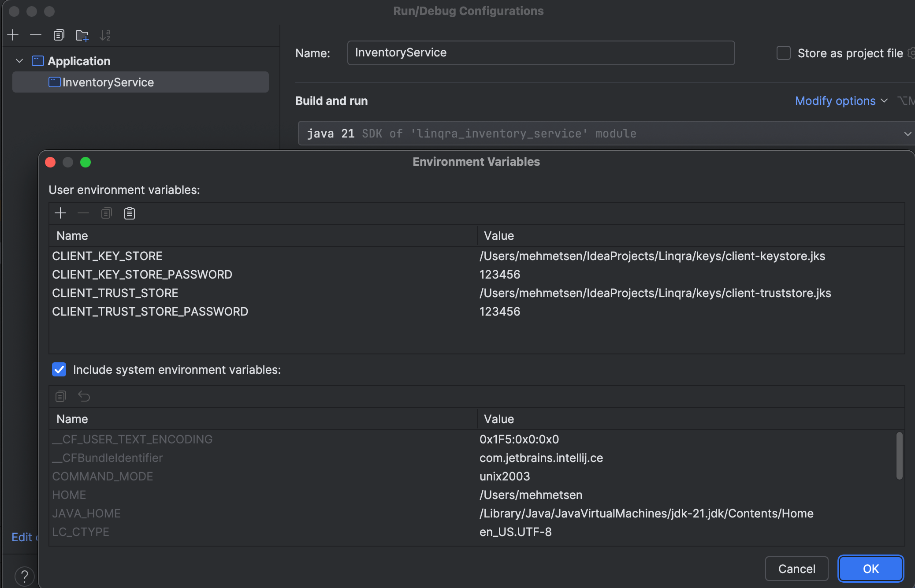
Task: Open help question mark button
Action: pos(25,576)
